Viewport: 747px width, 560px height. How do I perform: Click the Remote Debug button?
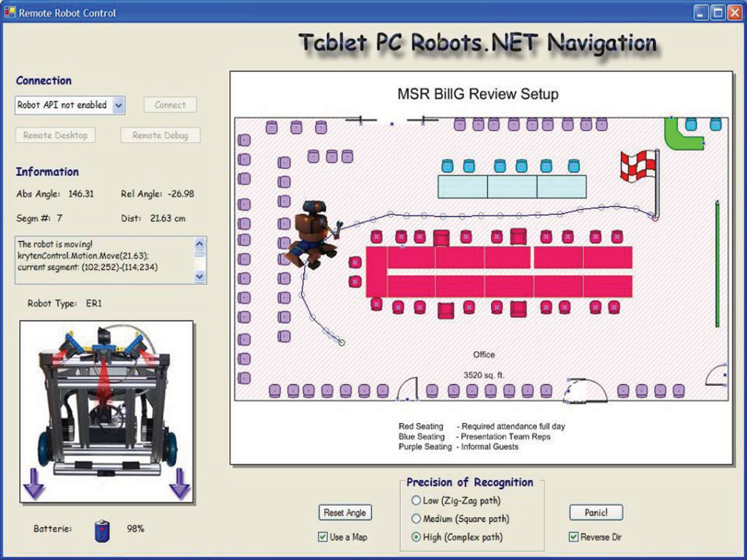[160, 135]
